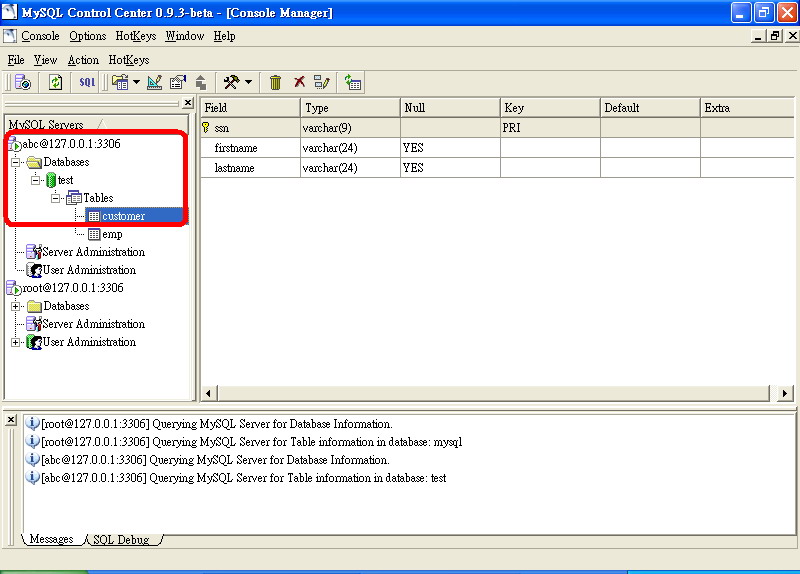Collapse the test database node
The width and height of the screenshot is (800, 574).
[36, 180]
